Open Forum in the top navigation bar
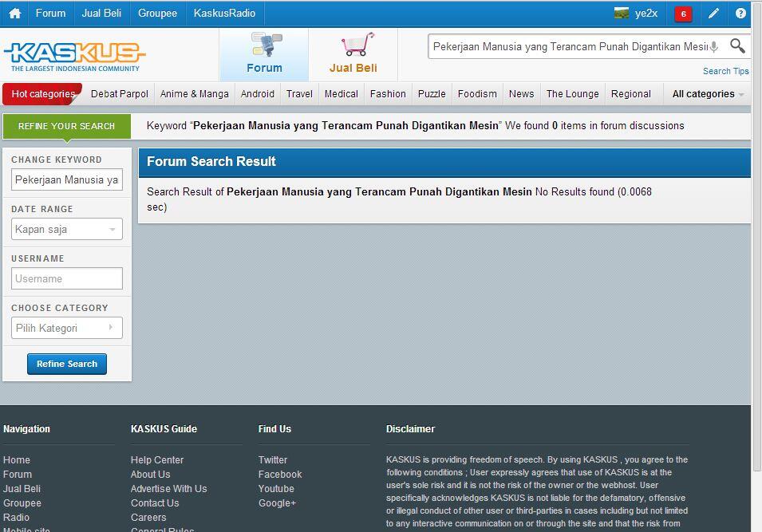The height and width of the screenshot is (532, 762). (50, 13)
